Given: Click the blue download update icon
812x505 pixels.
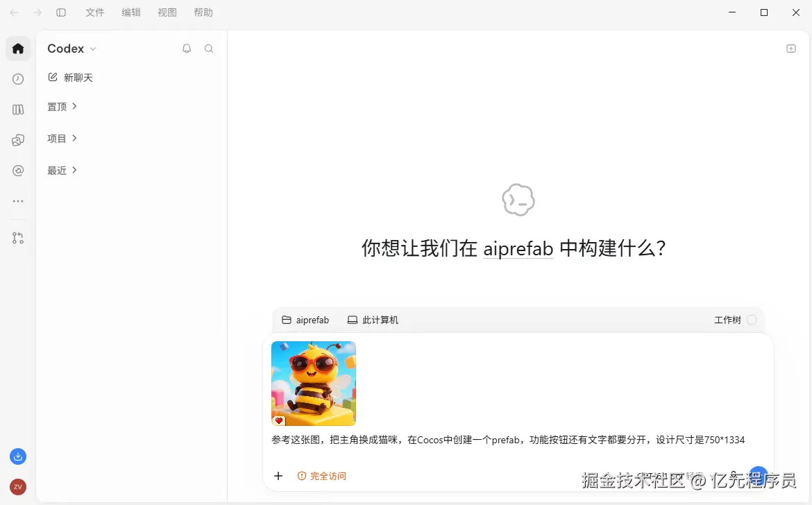Looking at the screenshot, I should point(18,456).
